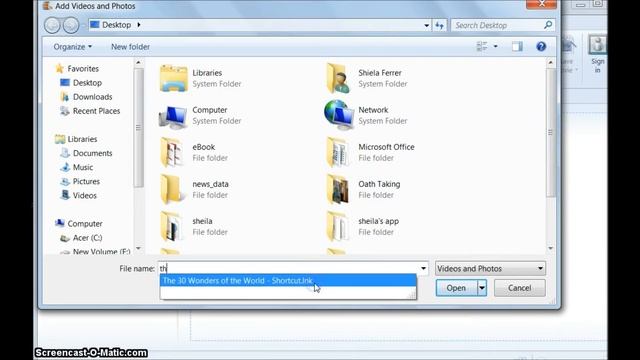Screen dimensions: 640x360
Task: Select the Libraries system folder icon
Action: point(173,78)
